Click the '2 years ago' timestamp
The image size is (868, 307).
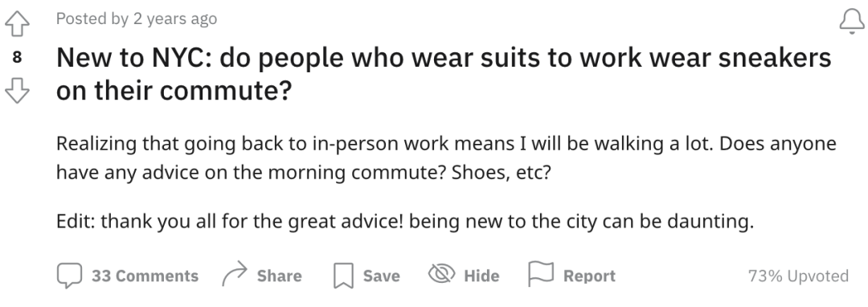[175, 18]
